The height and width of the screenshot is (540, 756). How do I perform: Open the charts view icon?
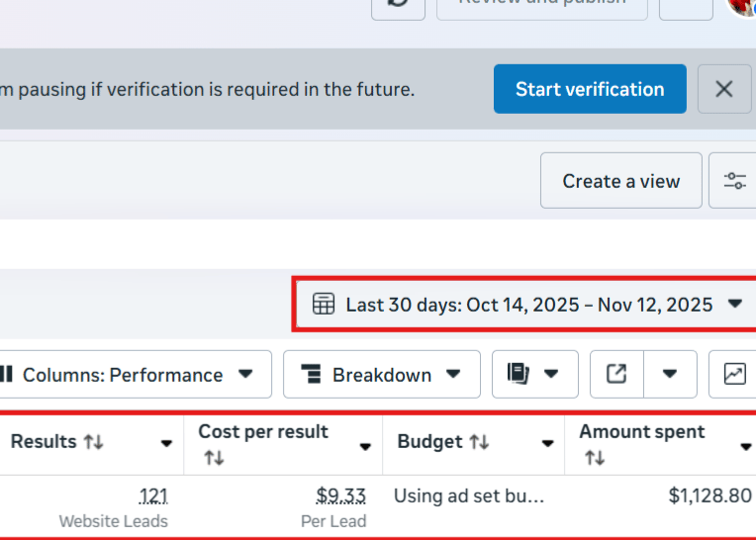click(734, 374)
